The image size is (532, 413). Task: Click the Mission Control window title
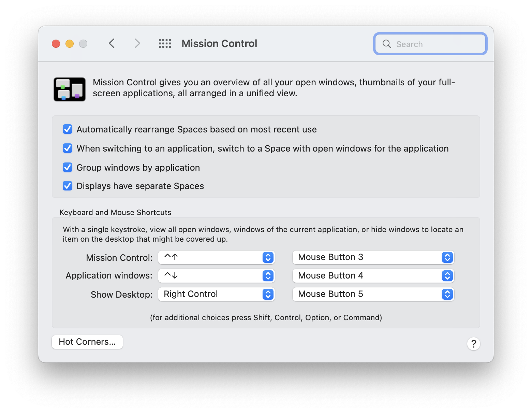[219, 44]
